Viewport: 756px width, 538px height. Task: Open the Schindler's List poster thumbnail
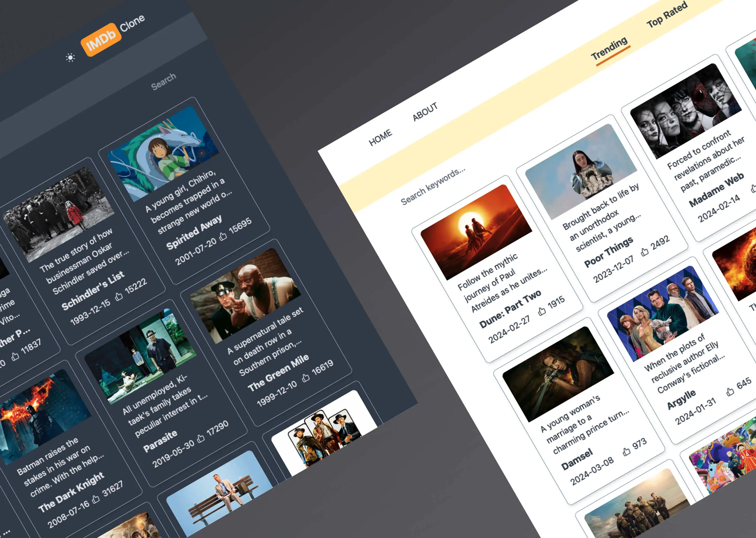(x=59, y=215)
